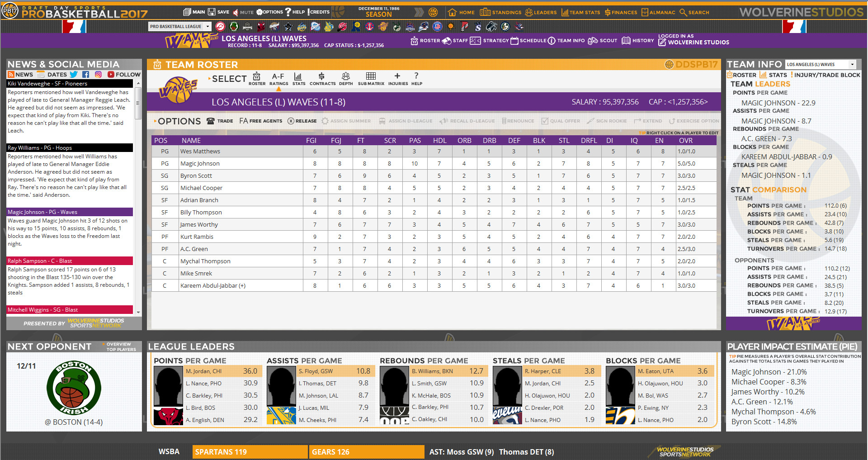
Task: Open the Finances screen
Action: click(621, 12)
